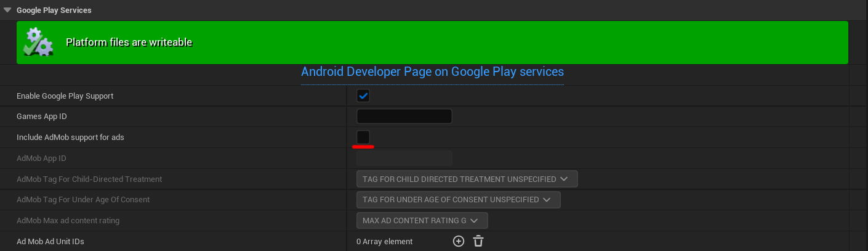Select the Enable Google Play Support label
The image size is (868, 251).
(x=65, y=96)
